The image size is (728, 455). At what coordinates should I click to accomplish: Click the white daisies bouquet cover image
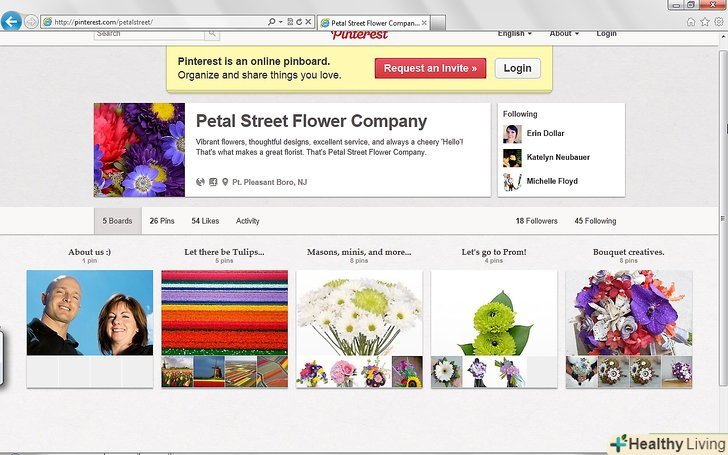click(x=359, y=313)
